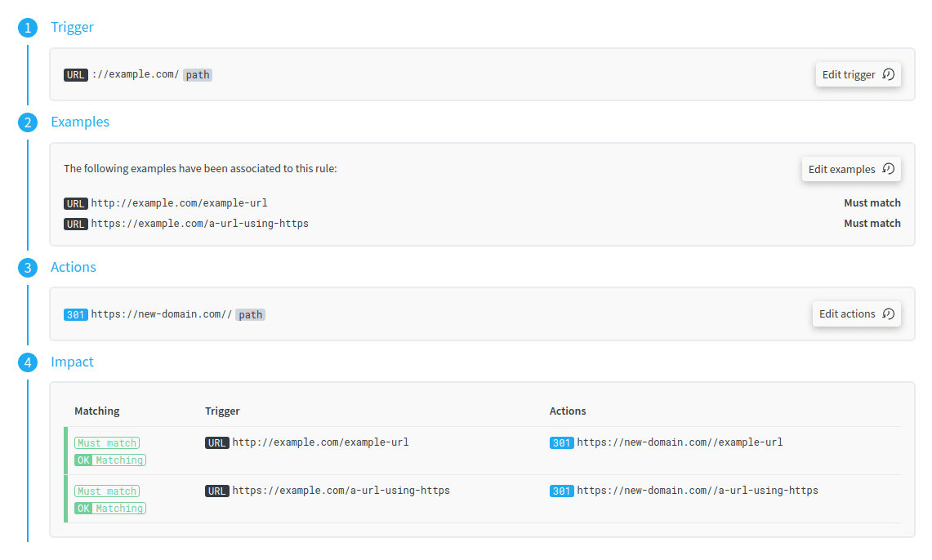The width and height of the screenshot is (932, 560).
Task: Collapse the Trigger section header
Action: pos(72,27)
